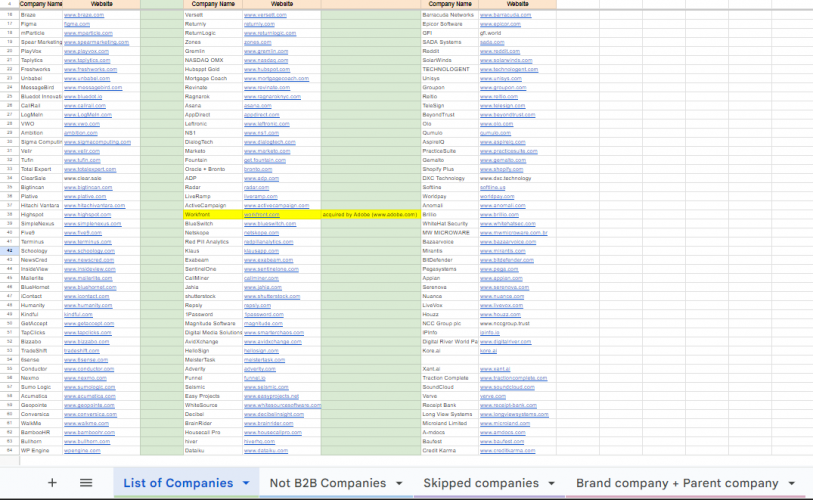
Task: Follow wpengine.com link
Action: [82, 451]
